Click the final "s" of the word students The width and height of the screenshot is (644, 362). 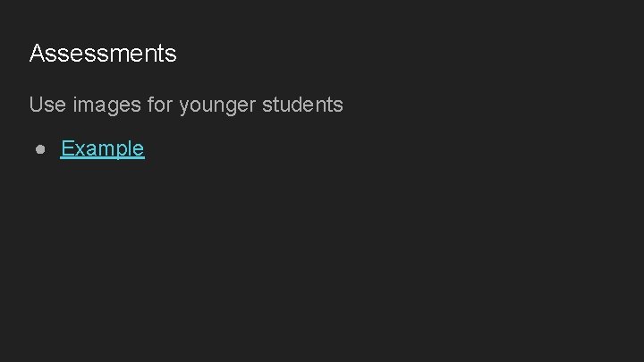pos(338,106)
